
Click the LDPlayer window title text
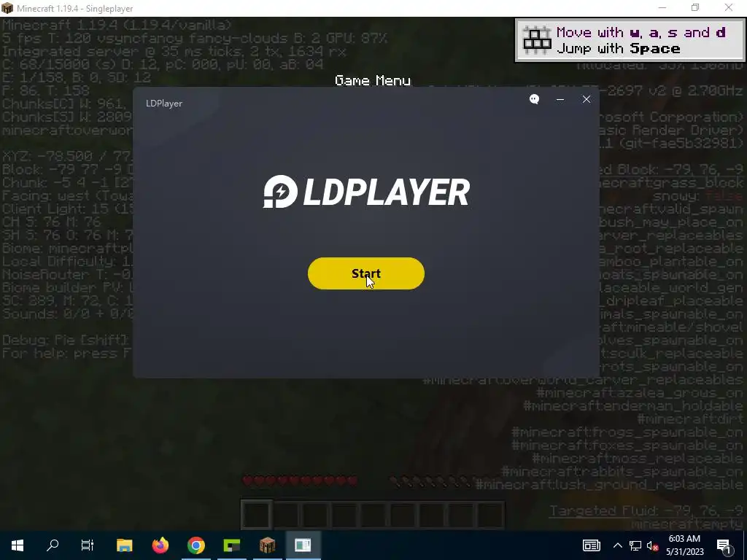tap(164, 104)
